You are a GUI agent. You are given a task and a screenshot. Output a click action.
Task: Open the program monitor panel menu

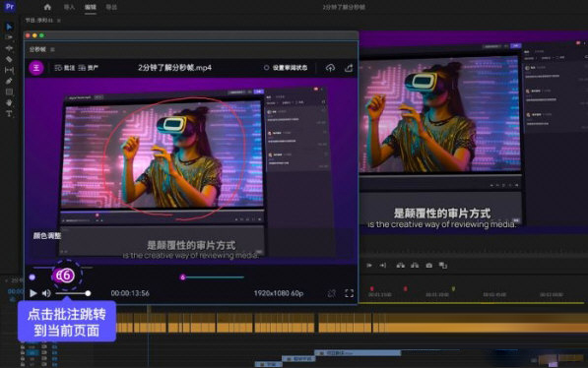click(x=59, y=21)
